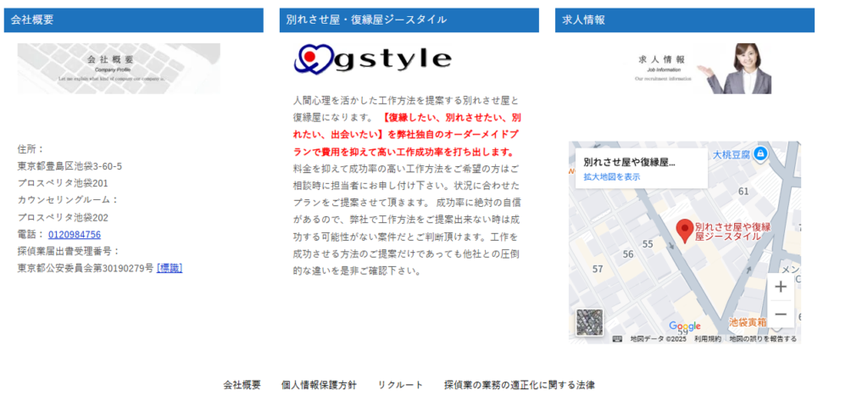Click the Google logo on the map

pos(684,326)
